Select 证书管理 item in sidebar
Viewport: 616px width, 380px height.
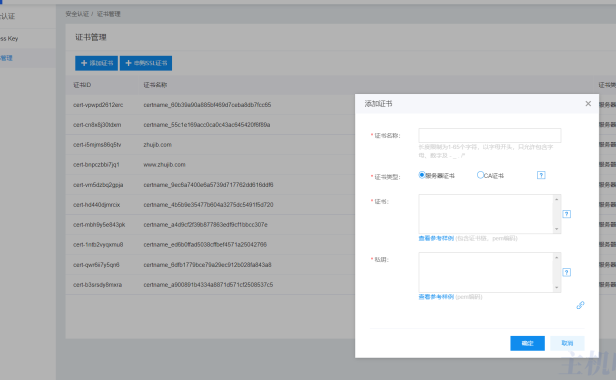28,58
